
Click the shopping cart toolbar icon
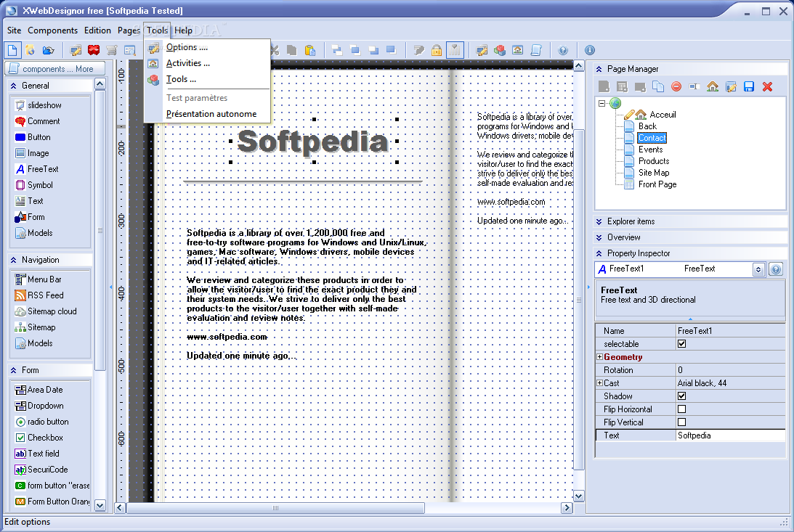click(112, 50)
